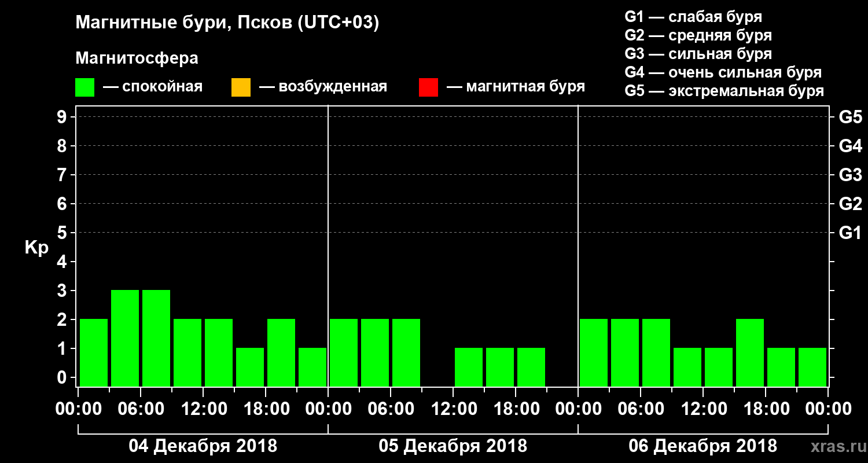Viewport: 868px width, 463px height.
Task: Click the 12:00 time label for 05 December
Action: pyautogui.click(x=453, y=409)
